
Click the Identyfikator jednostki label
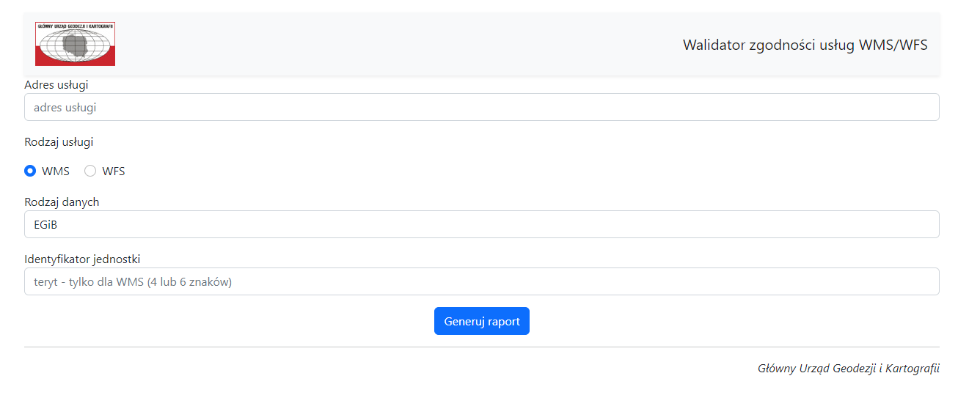82,259
